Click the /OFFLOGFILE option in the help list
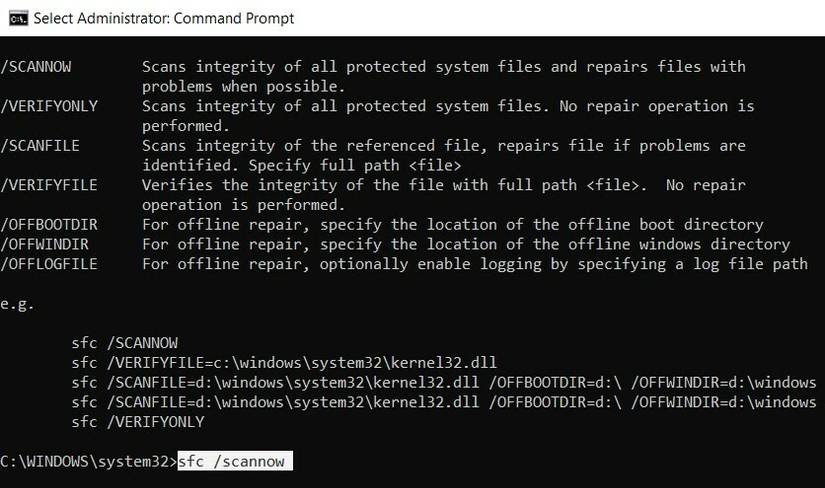The image size is (825, 488). [48, 264]
